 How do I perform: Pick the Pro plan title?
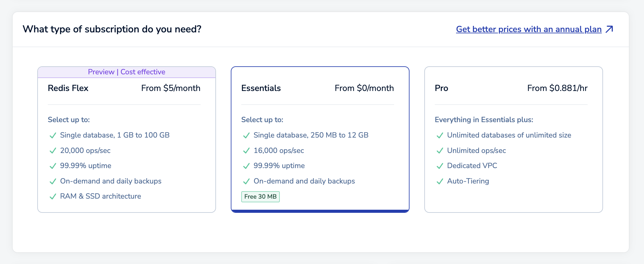441,88
